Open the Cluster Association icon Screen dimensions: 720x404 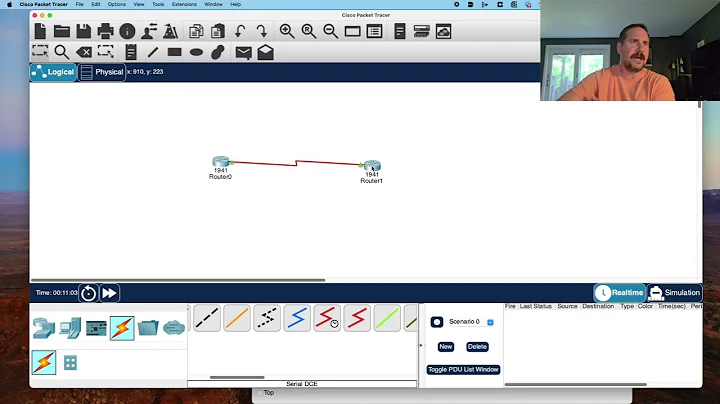[x=421, y=31]
